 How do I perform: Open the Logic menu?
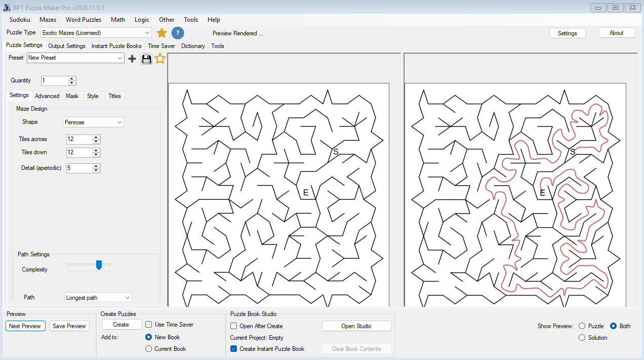coord(142,20)
